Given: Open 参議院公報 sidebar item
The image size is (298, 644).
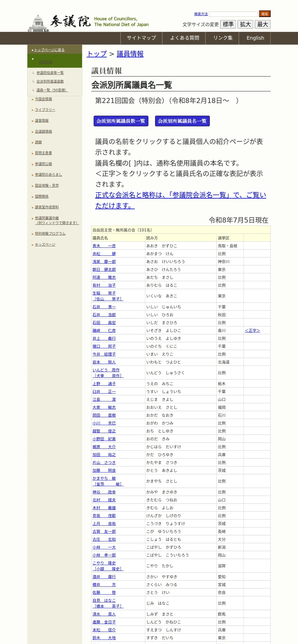Looking at the screenshot, I should (x=43, y=164).
